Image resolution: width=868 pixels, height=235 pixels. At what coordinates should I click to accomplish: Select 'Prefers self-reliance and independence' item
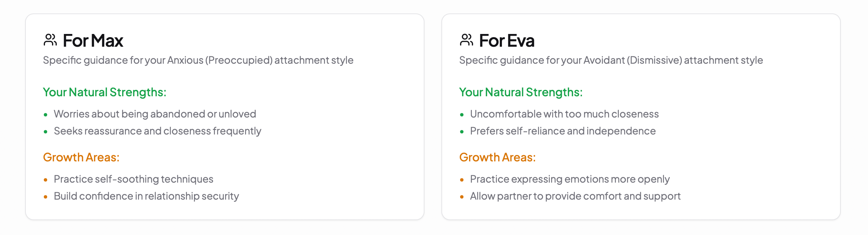point(563,131)
